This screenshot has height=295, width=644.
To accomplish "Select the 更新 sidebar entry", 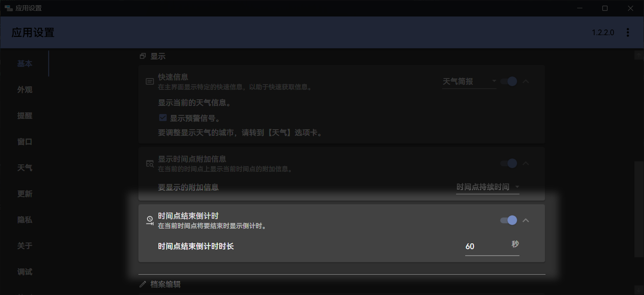I will 25,193.
